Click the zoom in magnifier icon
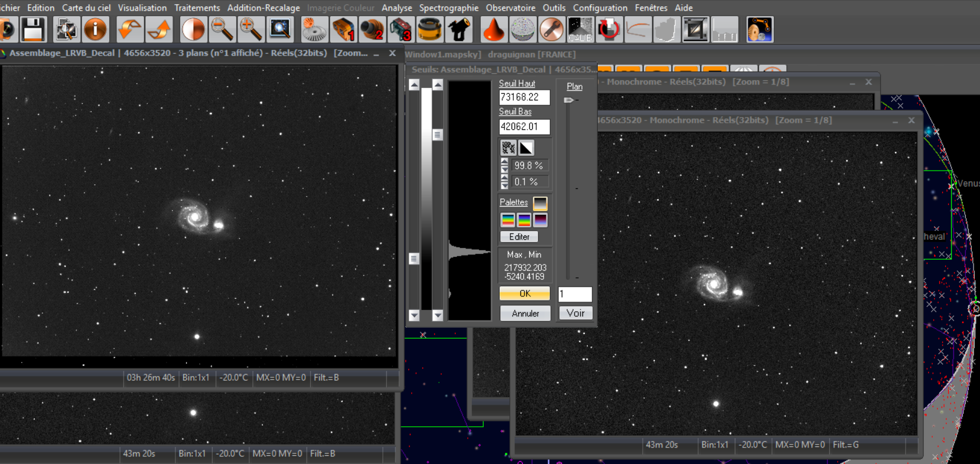The width and height of the screenshot is (980, 464). coord(250,30)
